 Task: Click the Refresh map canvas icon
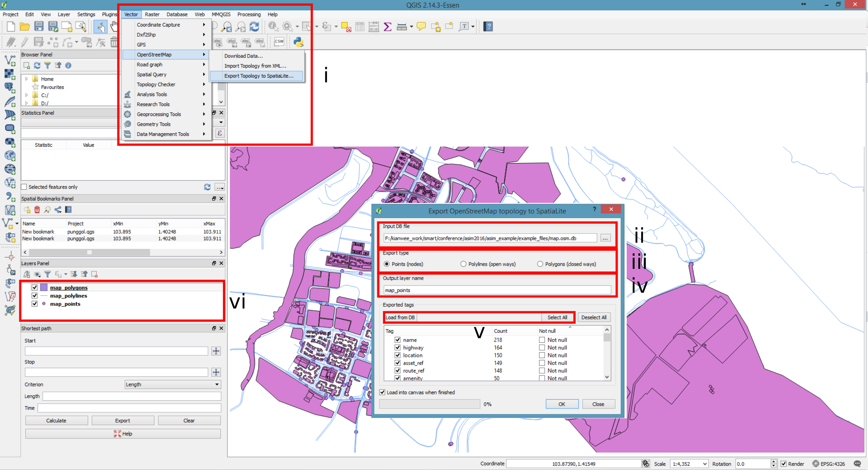[254, 26]
